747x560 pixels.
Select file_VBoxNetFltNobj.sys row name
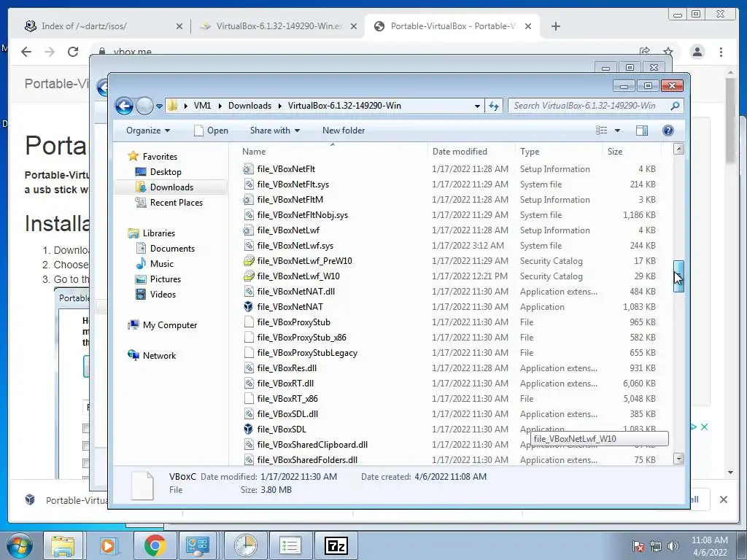point(303,215)
